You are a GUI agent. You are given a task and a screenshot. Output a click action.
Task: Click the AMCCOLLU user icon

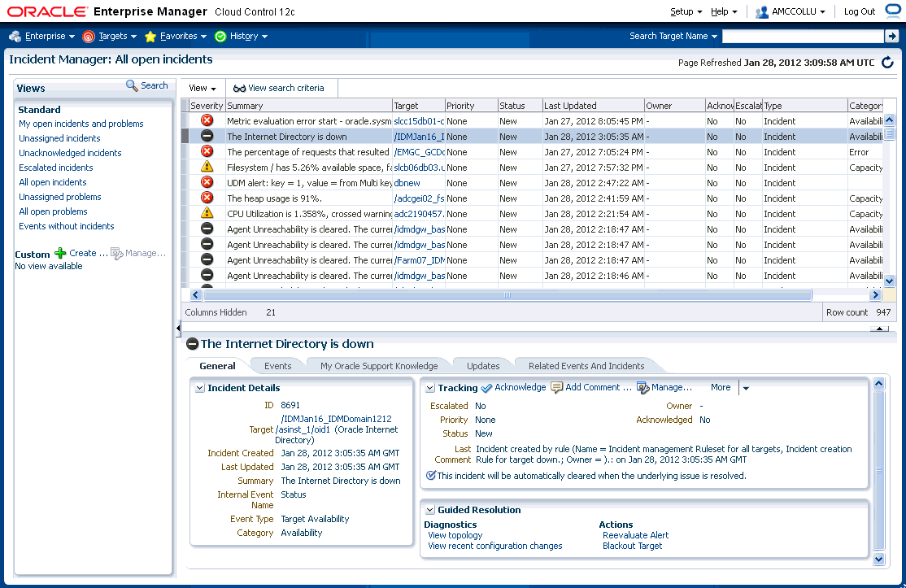pyautogui.click(x=762, y=11)
